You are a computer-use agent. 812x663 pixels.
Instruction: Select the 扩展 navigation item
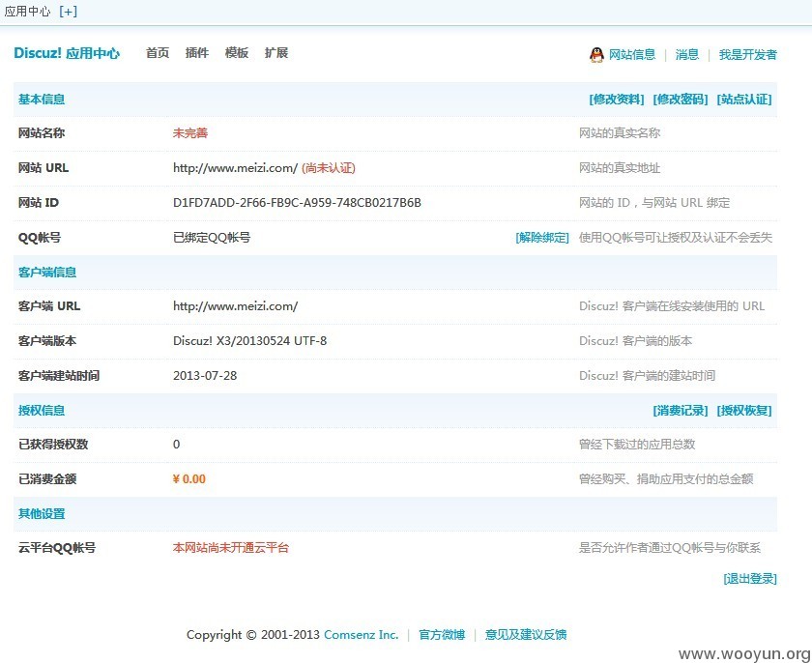276,53
